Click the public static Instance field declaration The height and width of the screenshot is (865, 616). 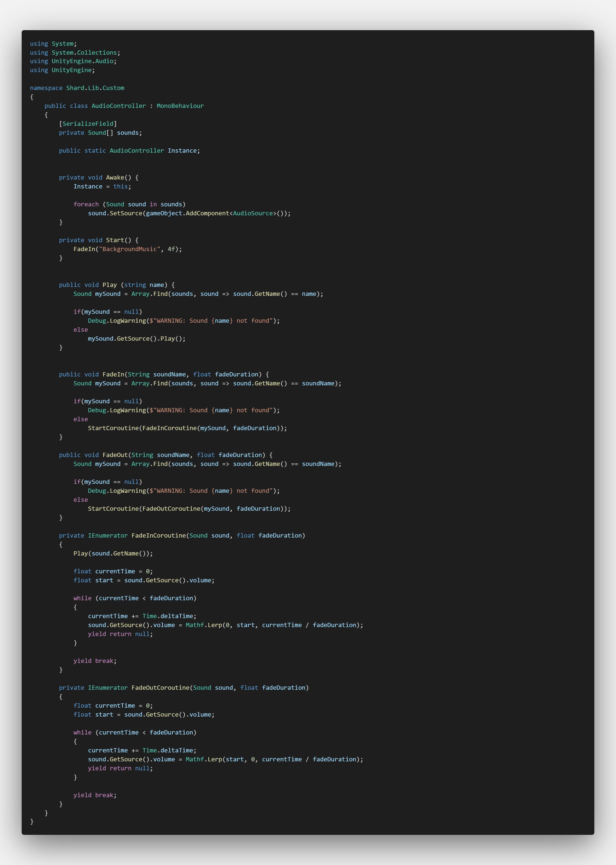click(129, 151)
